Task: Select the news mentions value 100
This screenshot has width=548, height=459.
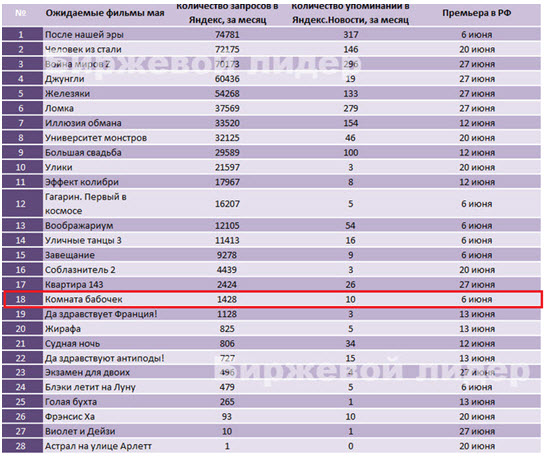Action: (x=351, y=152)
